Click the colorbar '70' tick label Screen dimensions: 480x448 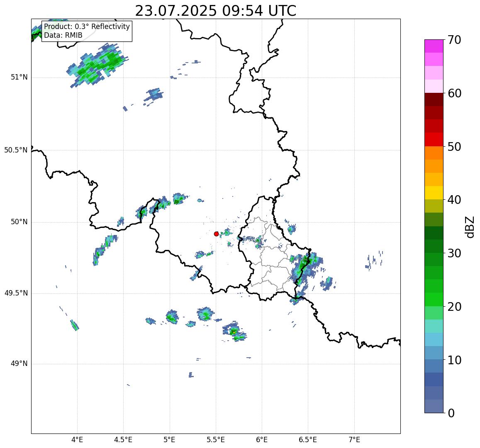(x=454, y=40)
